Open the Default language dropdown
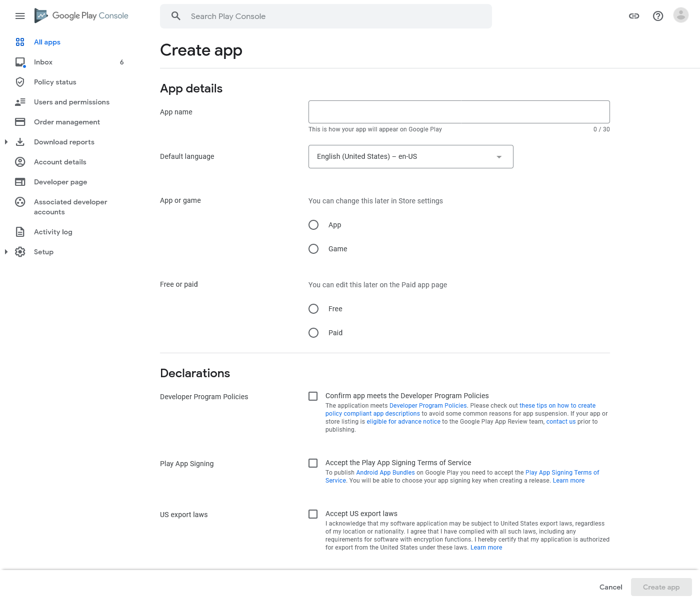This screenshot has width=700, height=602. pyautogui.click(x=411, y=156)
